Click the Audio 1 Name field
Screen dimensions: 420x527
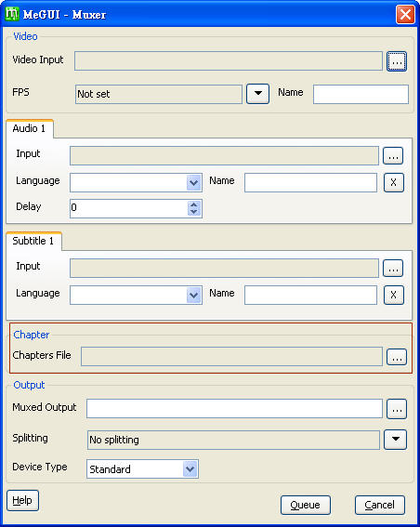pyautogui.click(x=310, y=182)
